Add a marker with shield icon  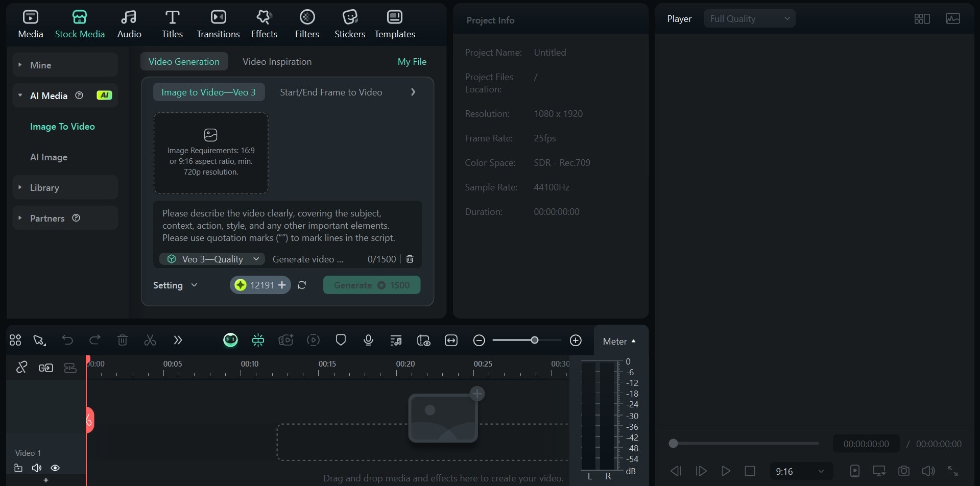(x=341, y=341)
